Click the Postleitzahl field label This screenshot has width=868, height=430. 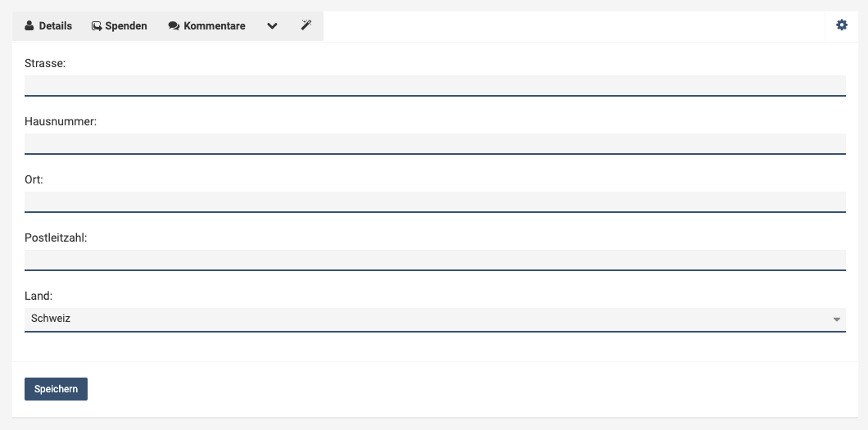point(56,238)
